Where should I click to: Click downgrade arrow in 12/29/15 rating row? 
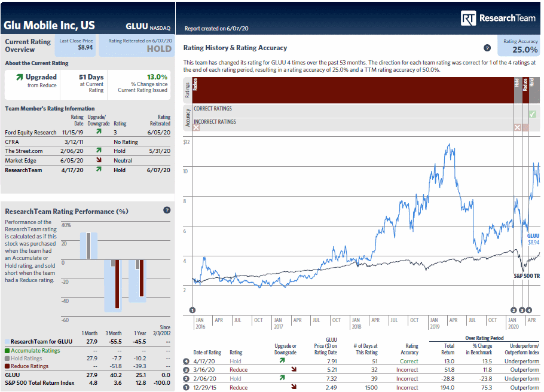(294, 387)
